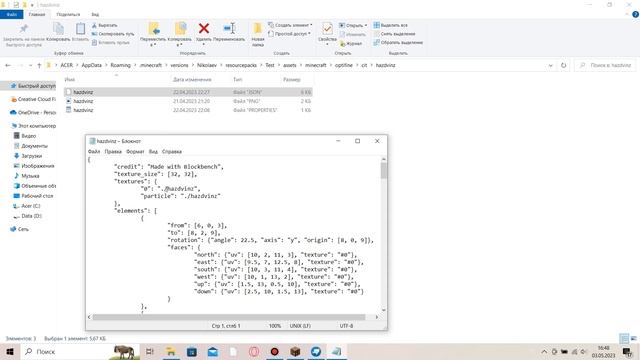
Task: Open the Создать элемент (New item) dropdown
Action: tap(290, 25)
